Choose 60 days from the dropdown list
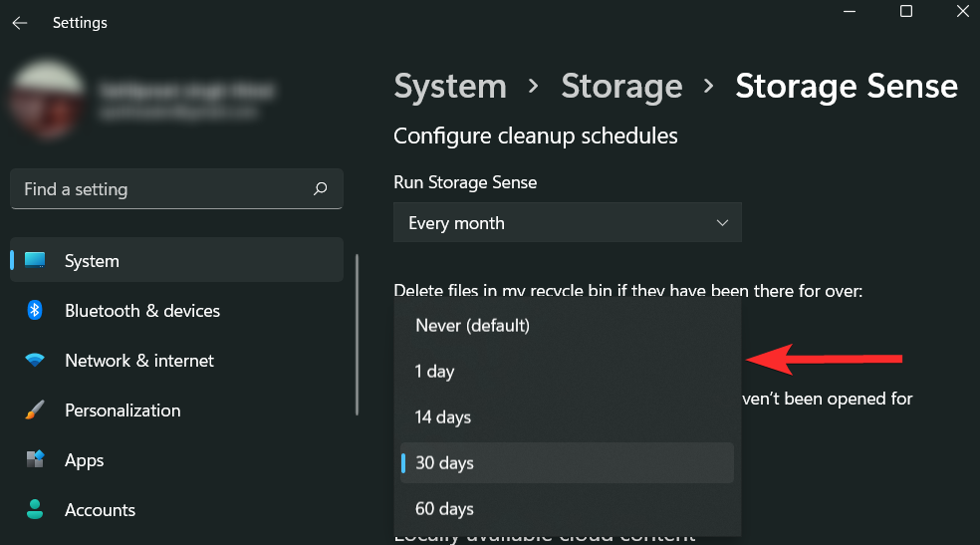Screen dimensions: 980x545 [444, 509]
